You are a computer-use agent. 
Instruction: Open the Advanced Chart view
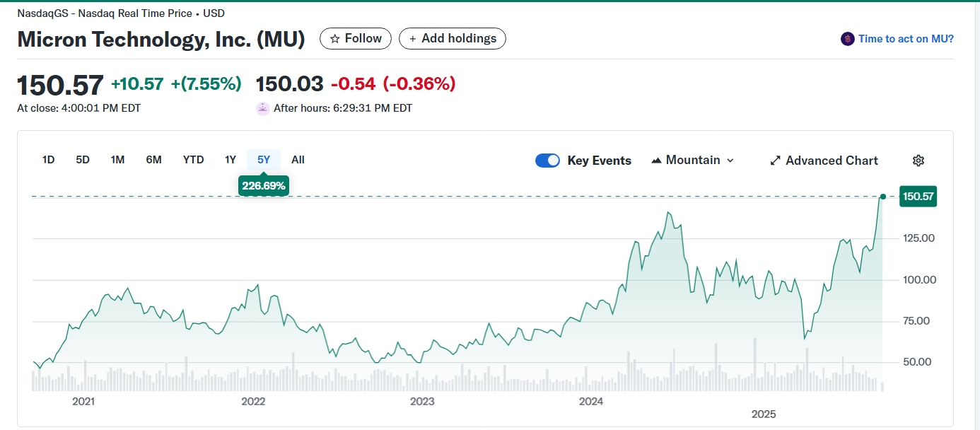824,161
